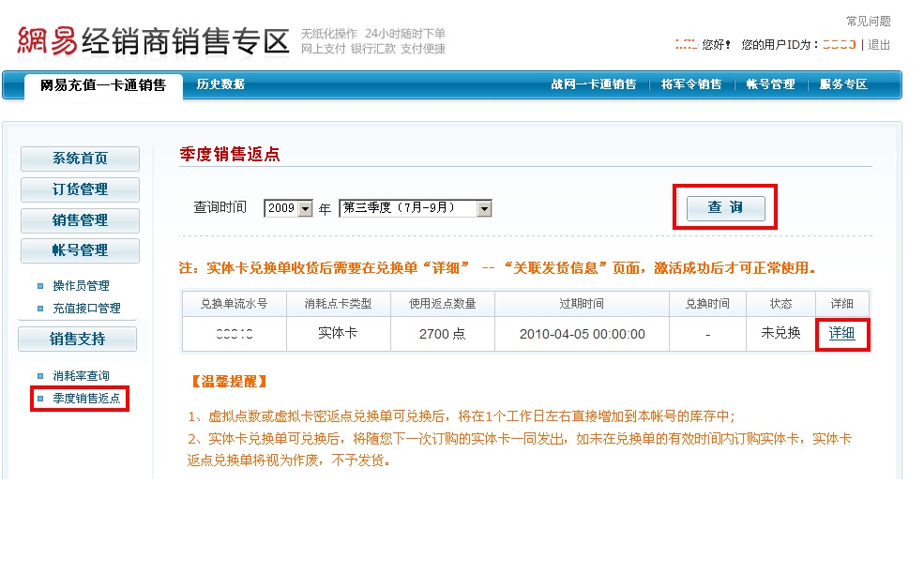Click the 【温馨提醒】 heading
The image size is (924, 574).
pos(229,382)
